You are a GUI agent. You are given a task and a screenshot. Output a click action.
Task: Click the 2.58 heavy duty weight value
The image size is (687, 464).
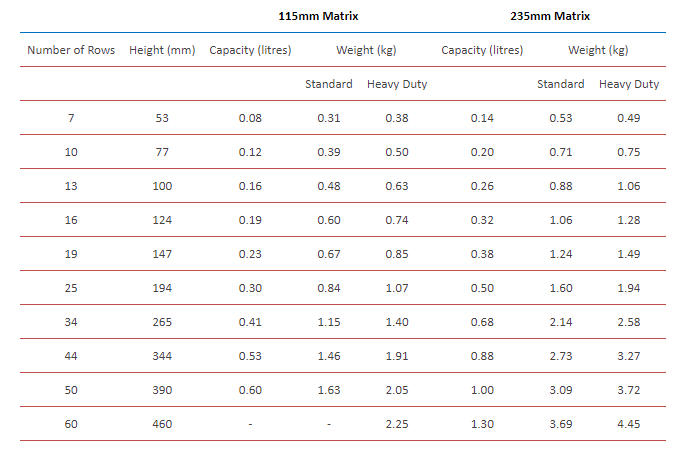pos(629,322)
